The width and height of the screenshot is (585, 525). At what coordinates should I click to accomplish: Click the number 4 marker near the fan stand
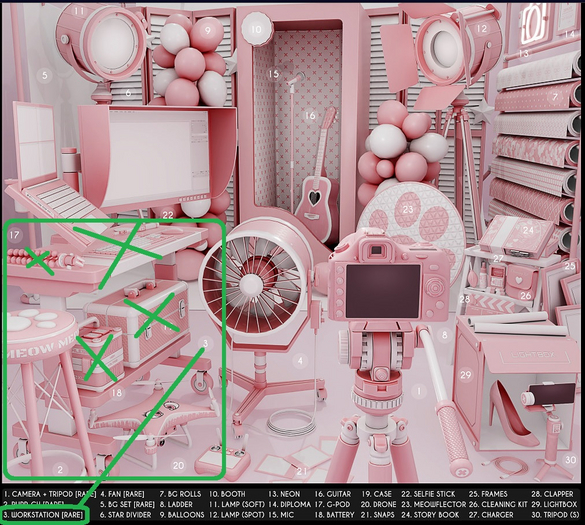click(300, 360)
